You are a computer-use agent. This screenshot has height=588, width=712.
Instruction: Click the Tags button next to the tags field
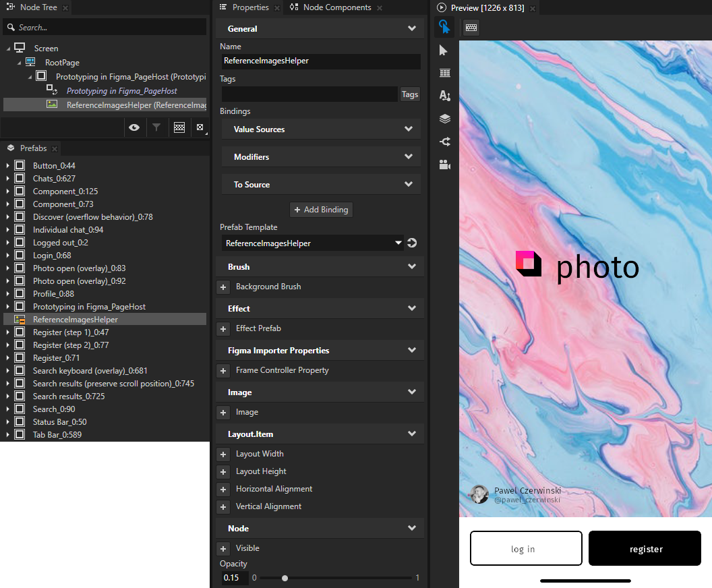(409, 94)
